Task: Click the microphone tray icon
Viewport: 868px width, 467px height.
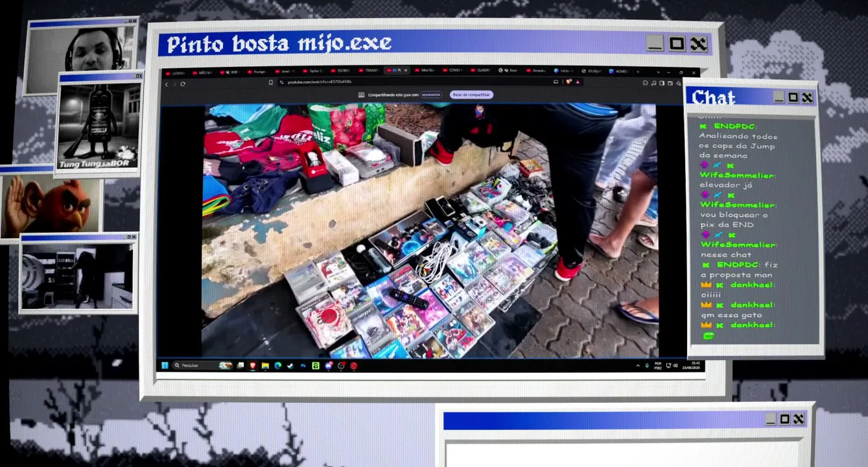Action: pos(647,366)
